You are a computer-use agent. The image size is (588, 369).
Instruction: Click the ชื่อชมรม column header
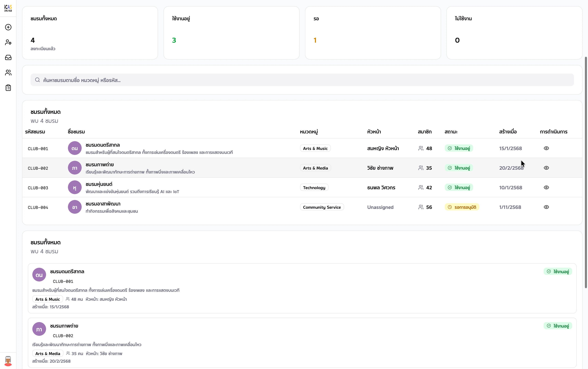click(x=76, y=132)
